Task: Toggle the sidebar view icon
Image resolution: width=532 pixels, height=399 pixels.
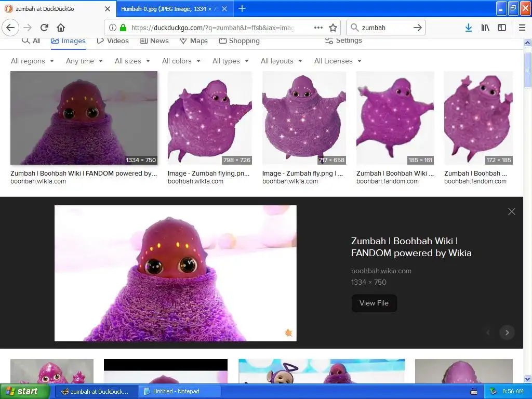Action: (502, 28)
